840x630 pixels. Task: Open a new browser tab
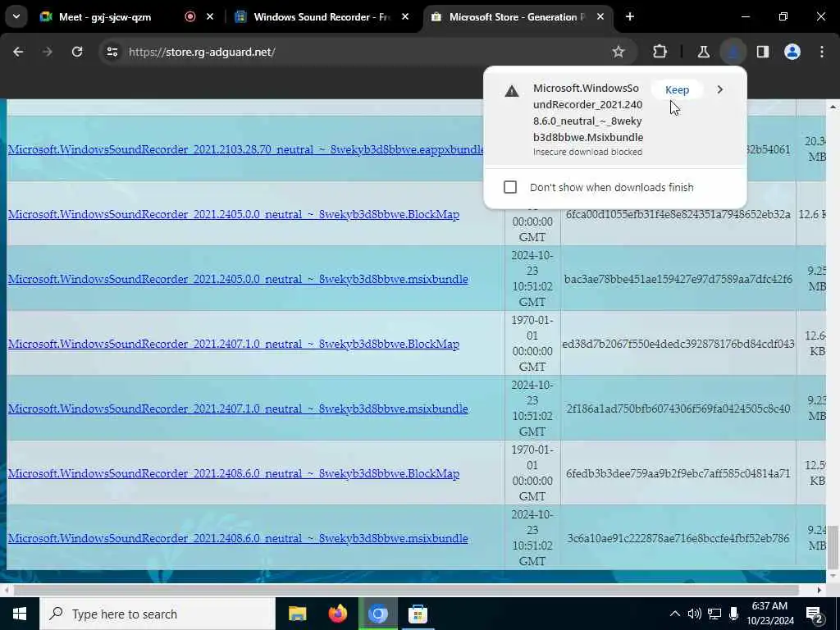pos(630,16)
